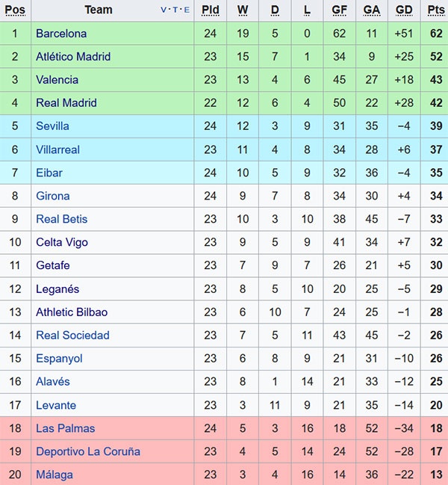Click the Atlético Madrid link
This screenshot has width=448, height=485.
click(73, 57)
